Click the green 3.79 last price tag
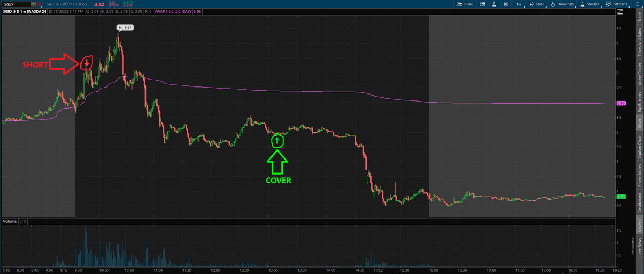 point(621,197)
